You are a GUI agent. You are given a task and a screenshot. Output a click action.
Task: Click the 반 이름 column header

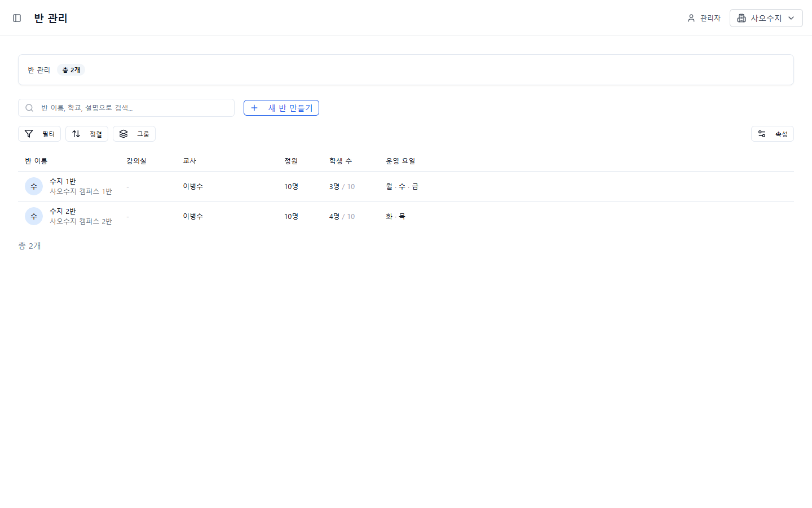(36, 161)
